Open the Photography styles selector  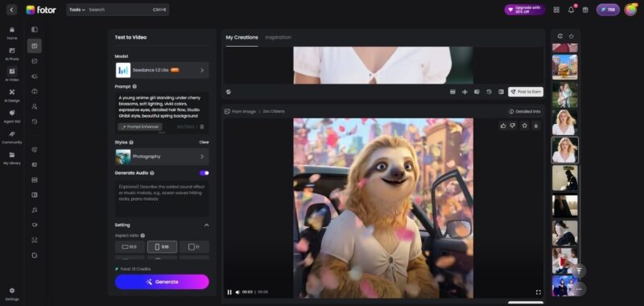[x=162, y=156]
